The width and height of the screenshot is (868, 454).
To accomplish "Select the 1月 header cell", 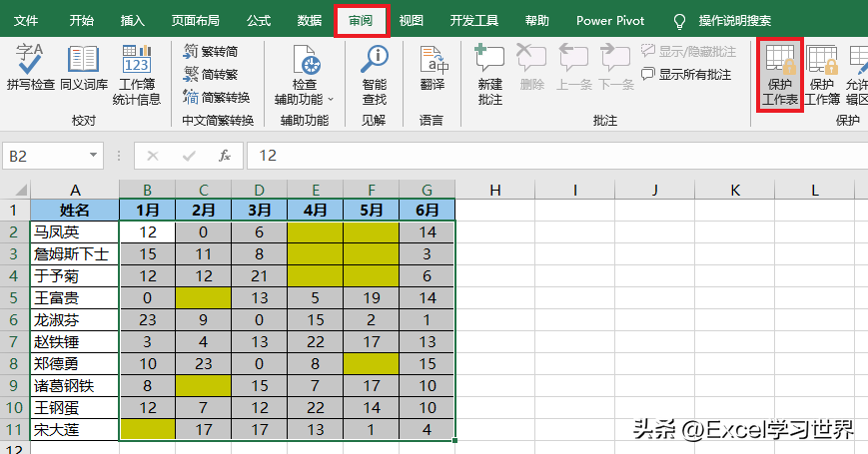I will tap(147, 211).
